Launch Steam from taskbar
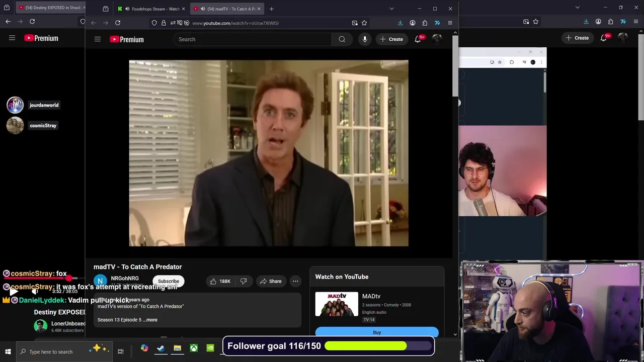644x362 pixels. [160, 348]
